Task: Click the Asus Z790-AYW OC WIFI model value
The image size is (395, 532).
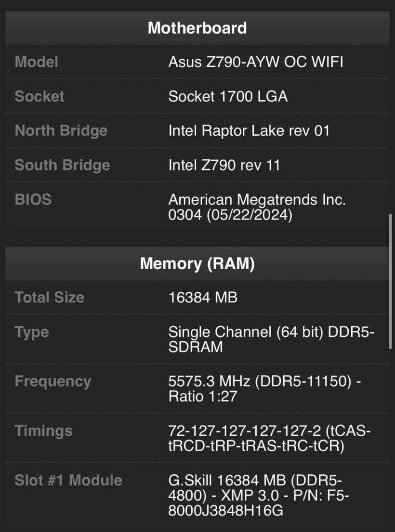Action: point(256,62)
